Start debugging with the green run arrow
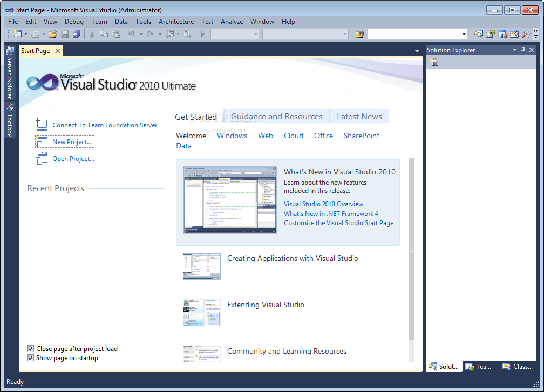The width and height of the screenshot is (544, 392). [x=202, y=34]
